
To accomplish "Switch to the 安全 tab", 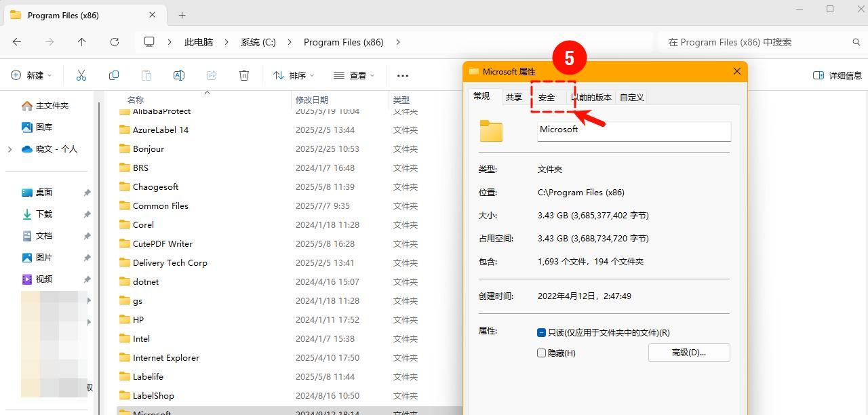I will (547, 97).
